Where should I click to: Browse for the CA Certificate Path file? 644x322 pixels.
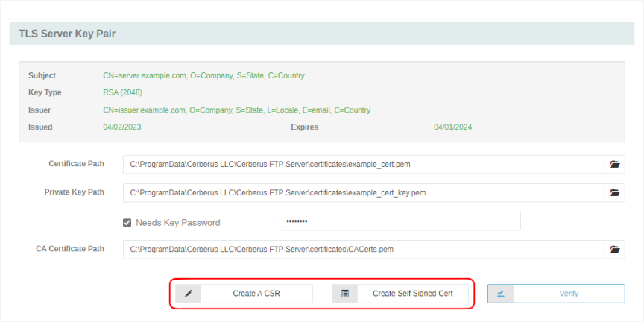coord(615,250)
